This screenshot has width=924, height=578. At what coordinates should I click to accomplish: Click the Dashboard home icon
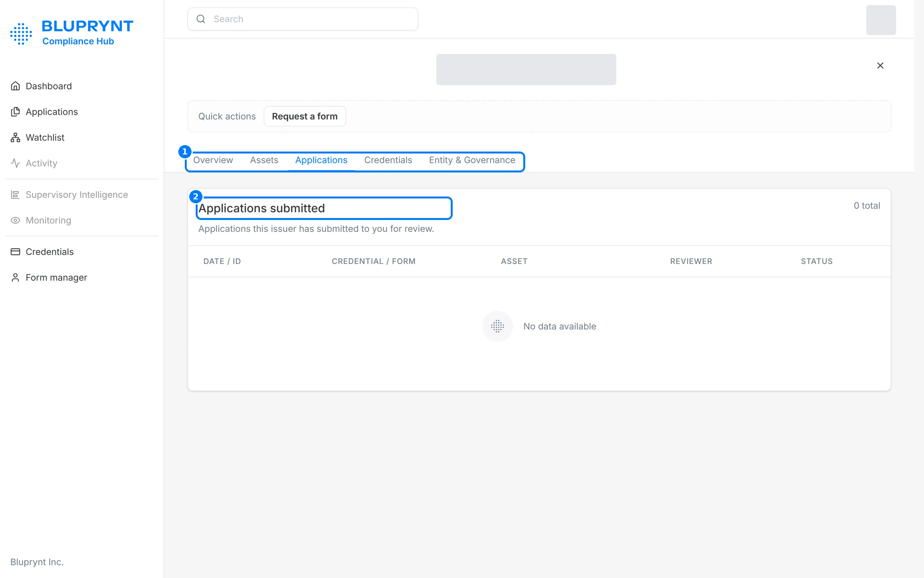pos(15,86)
